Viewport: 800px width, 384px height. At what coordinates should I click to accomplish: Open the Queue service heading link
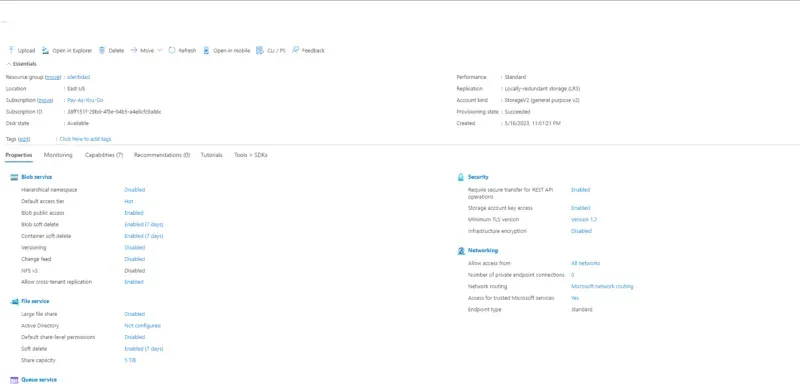coord(39,380)
